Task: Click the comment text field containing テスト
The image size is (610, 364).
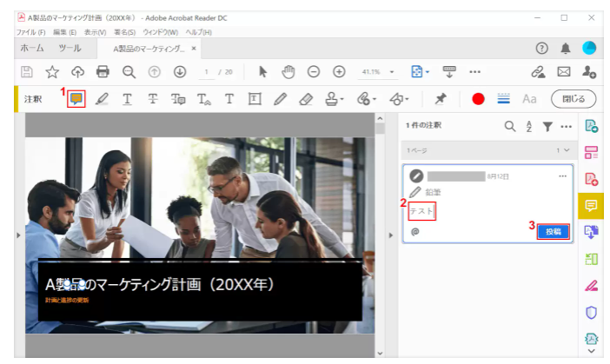Action: pos(422,210)
